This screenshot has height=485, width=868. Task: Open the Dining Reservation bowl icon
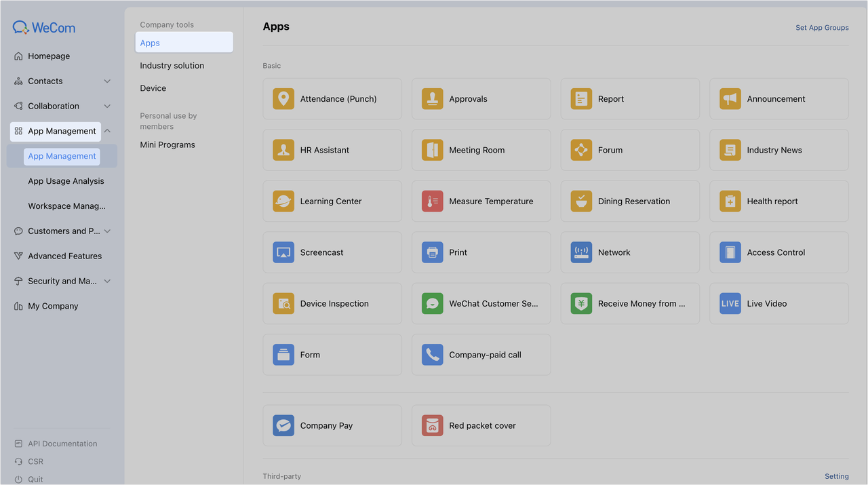pyautogui.click(x=581, y=201)
